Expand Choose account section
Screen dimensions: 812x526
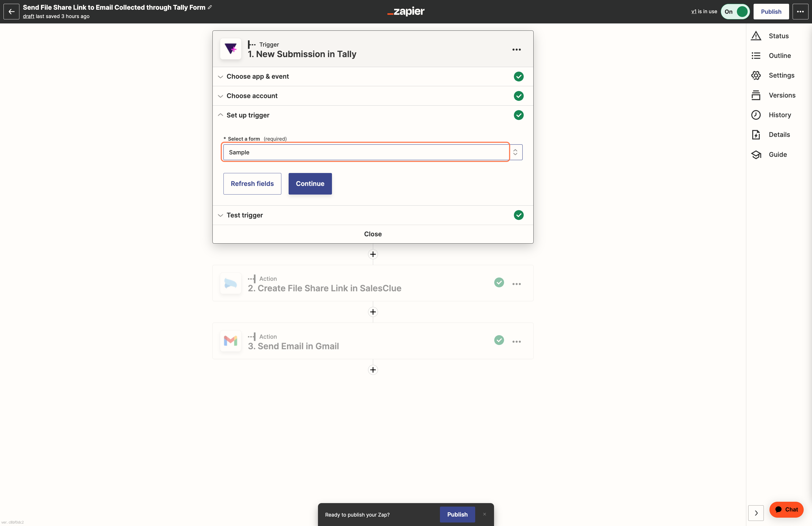pos(373,96)
